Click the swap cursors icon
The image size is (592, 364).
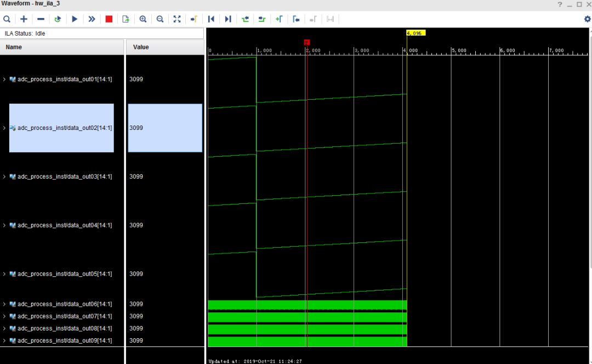point(330,19)
